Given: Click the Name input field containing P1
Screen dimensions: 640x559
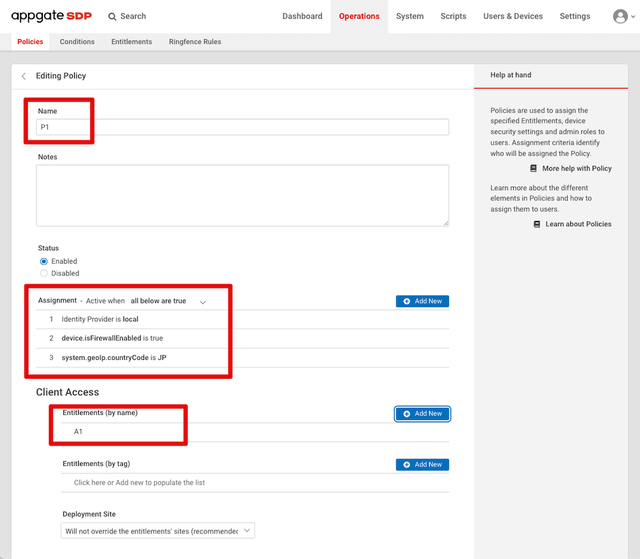Looking at the screenshot, I should click(x=242, y=127).
